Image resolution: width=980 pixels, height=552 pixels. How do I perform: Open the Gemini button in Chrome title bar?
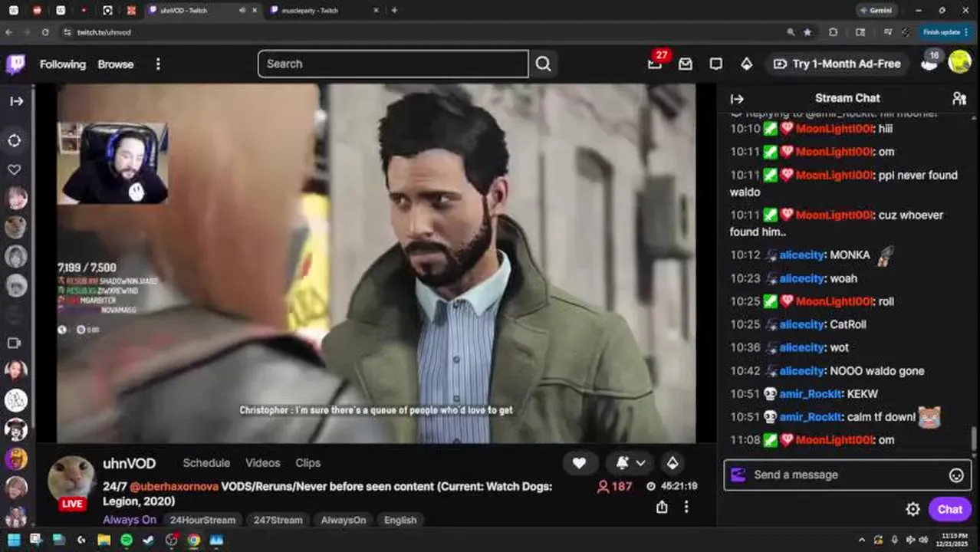(x=876, y=11)
